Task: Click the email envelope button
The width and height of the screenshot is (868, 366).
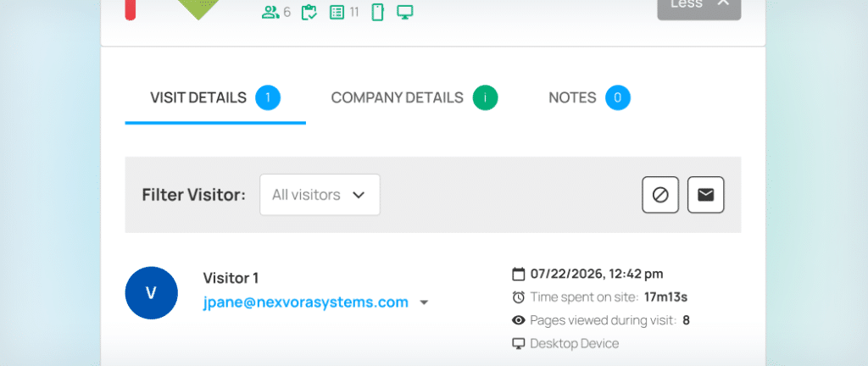Action: point(706,195)
